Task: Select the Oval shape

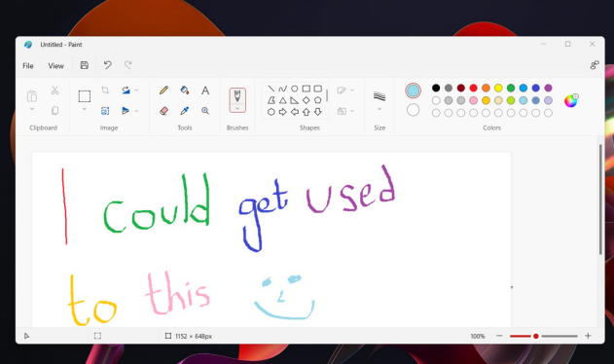Action: (x=295, y=89)
